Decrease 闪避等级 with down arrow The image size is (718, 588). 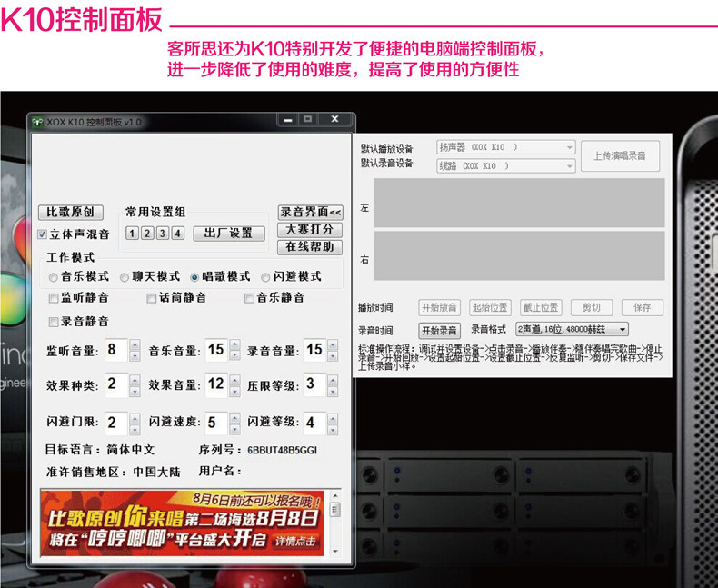pos(333,430)
